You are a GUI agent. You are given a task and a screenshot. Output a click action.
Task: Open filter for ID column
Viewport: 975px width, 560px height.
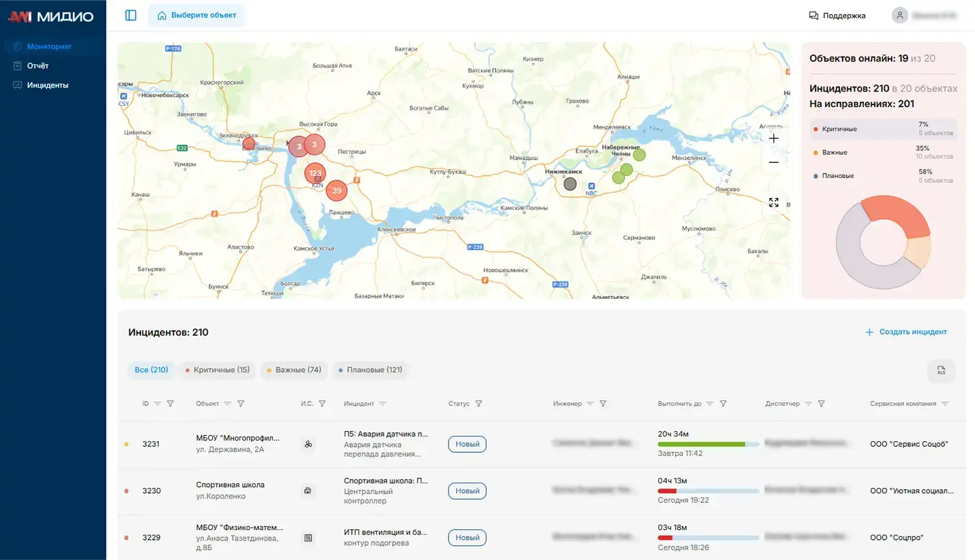tap(170, 403)
